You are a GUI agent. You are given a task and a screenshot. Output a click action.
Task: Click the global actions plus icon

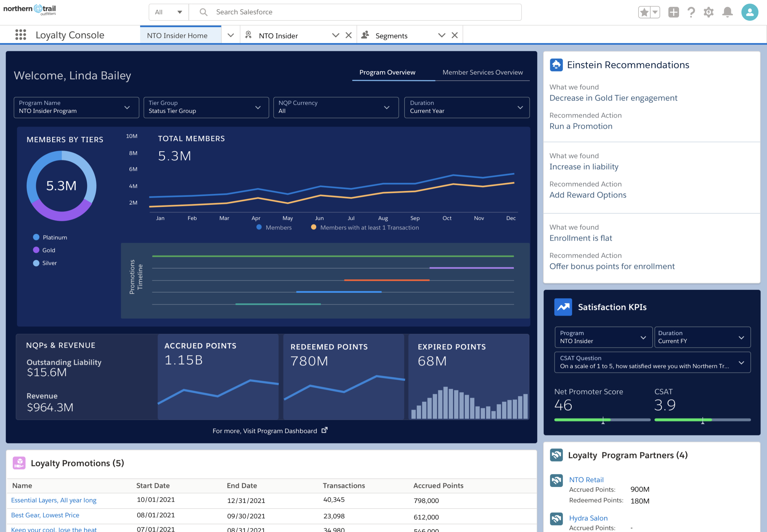coord(673,12)
